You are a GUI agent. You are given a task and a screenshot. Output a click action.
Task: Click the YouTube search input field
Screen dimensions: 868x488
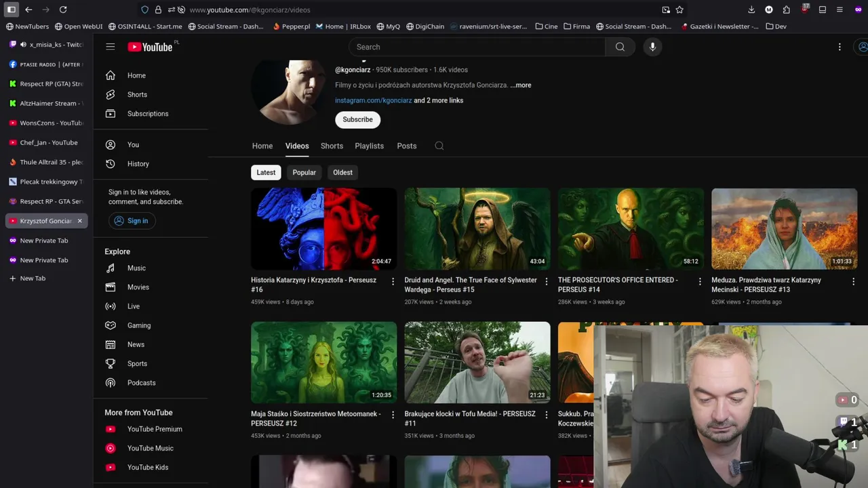pyautogui.click(x=477, y=47)
